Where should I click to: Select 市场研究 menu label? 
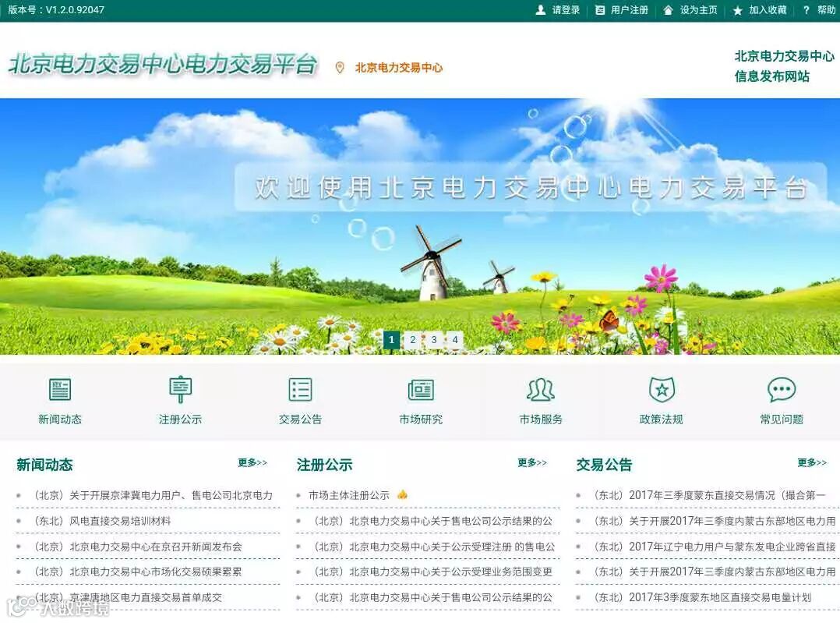[421, 419]
